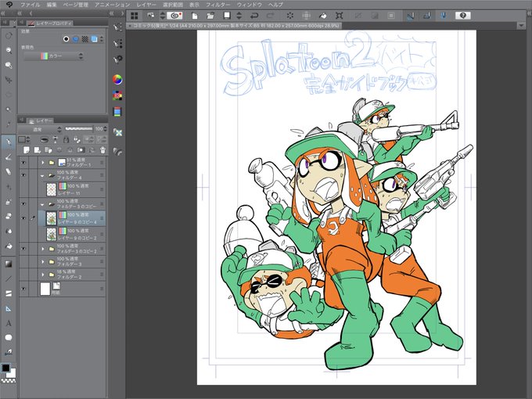Screen dimensions: 532x399
Task: Toggle visibility of フォルダー 4
Action: 23,175
